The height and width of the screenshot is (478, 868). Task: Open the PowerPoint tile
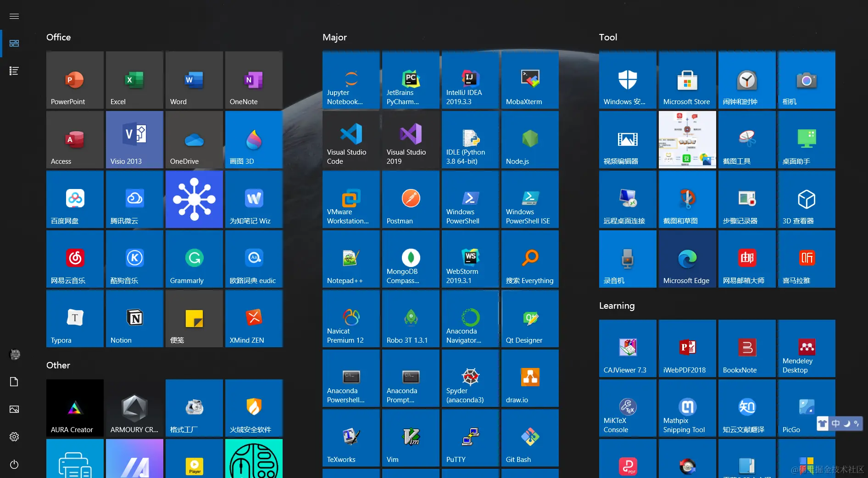75,80
